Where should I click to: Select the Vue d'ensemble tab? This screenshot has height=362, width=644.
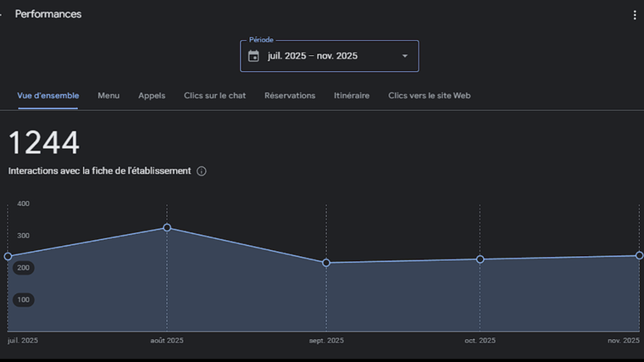point(47,96)
